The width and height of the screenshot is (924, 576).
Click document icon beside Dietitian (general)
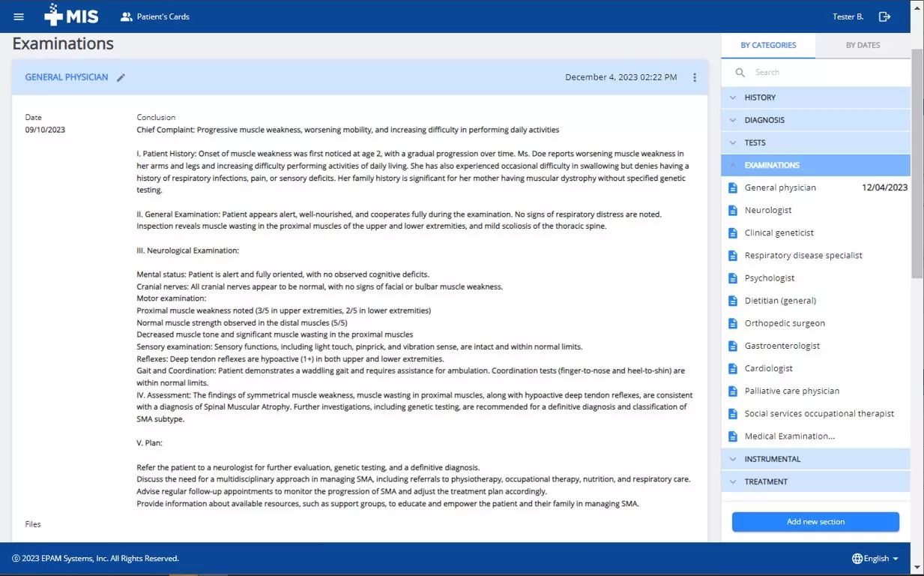(x=733, y=301)
